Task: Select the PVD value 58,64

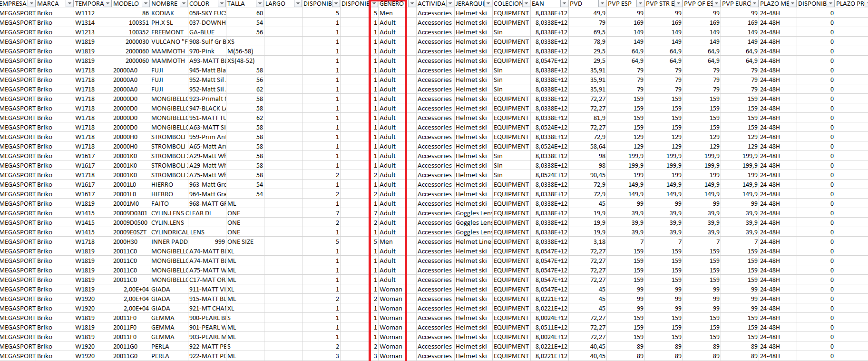Action: click(x=587, y=147)
